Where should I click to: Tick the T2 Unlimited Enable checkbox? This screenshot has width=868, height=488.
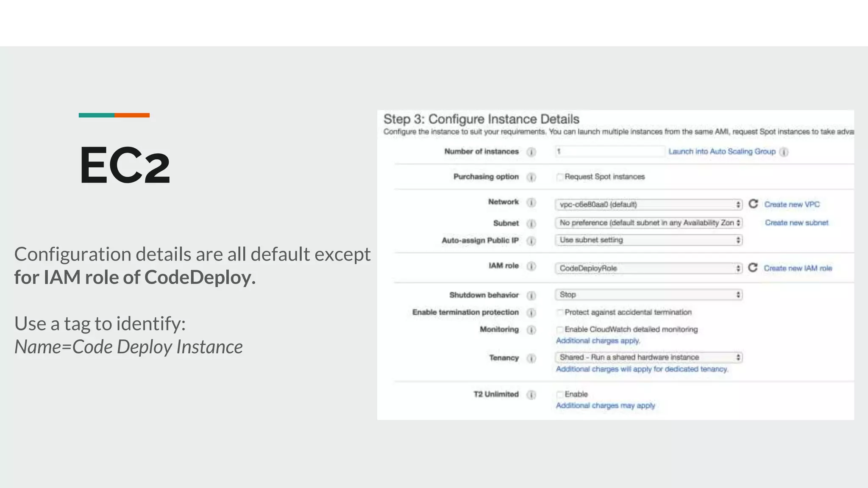(x=560, y=394)
